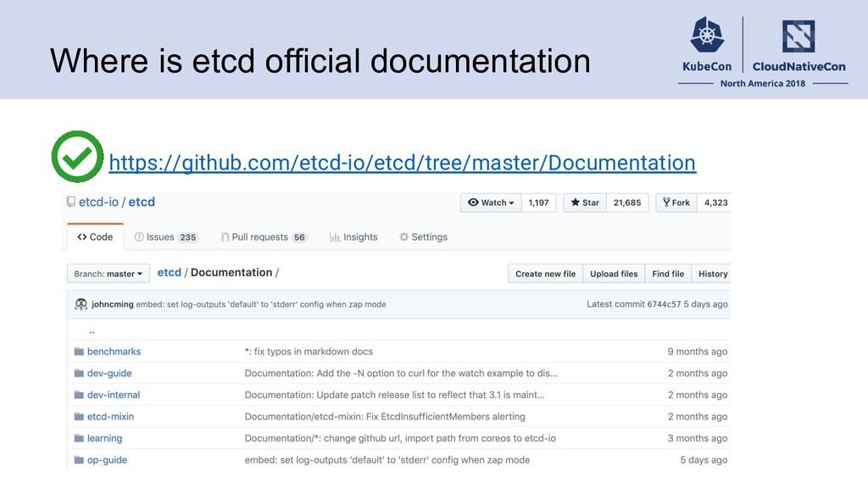Open the dev-guide folder
Screen dimensions: 868x488
coord(109,373)
